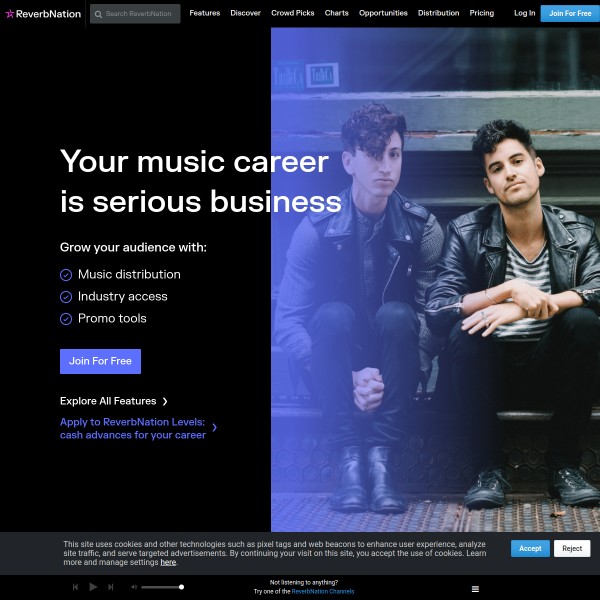Click the Music distribution text
The width and height of the screenshot is (600, 600).
point(129,274)
